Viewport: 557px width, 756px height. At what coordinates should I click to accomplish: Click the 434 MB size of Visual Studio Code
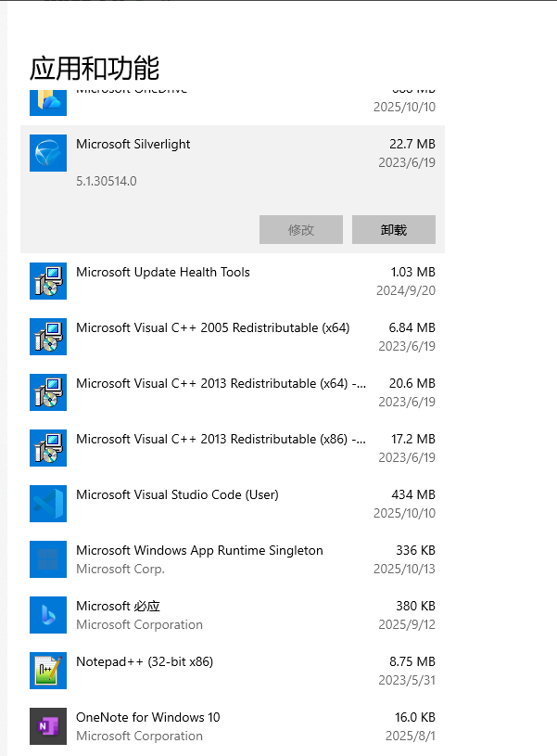[413, 495]
